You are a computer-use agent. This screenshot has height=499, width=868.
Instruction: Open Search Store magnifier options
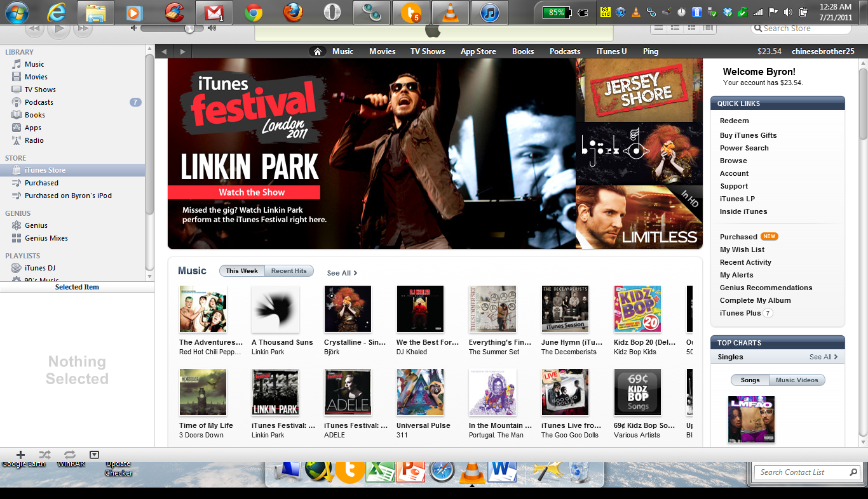coord(758,29)
